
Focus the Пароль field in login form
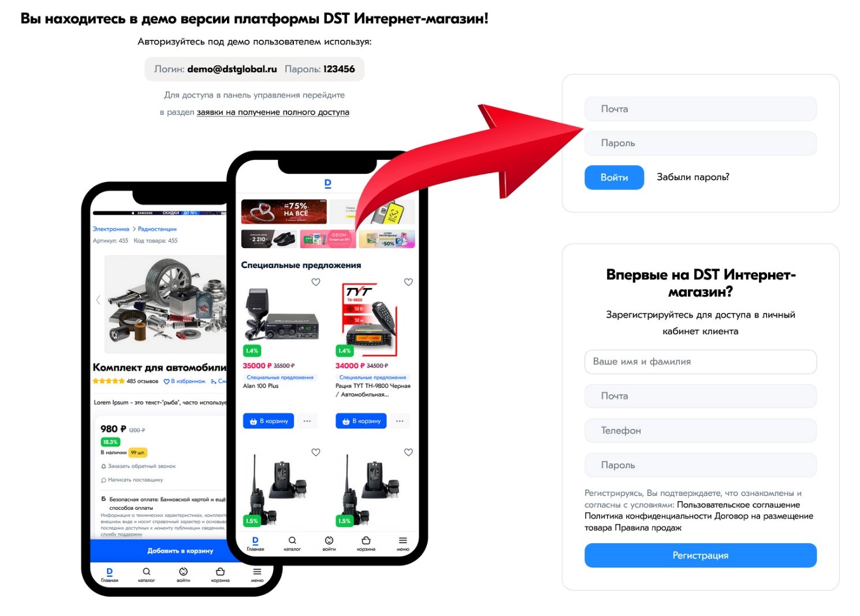tap(700, 143)
